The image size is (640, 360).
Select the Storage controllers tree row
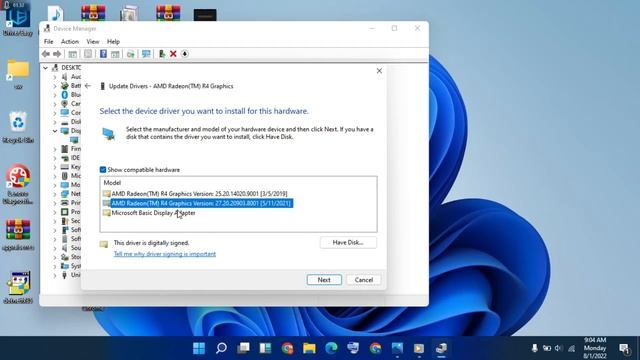point(70,257)
